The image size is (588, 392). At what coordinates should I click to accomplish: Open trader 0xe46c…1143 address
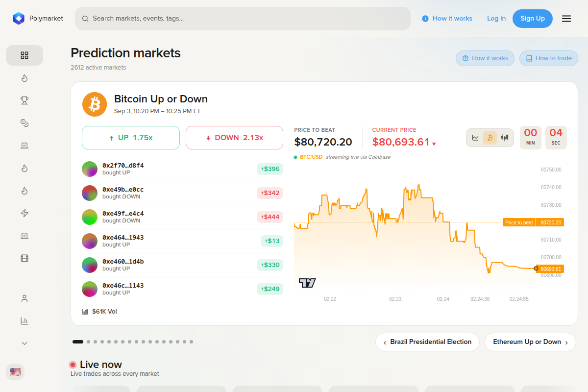tap(123, 286)
